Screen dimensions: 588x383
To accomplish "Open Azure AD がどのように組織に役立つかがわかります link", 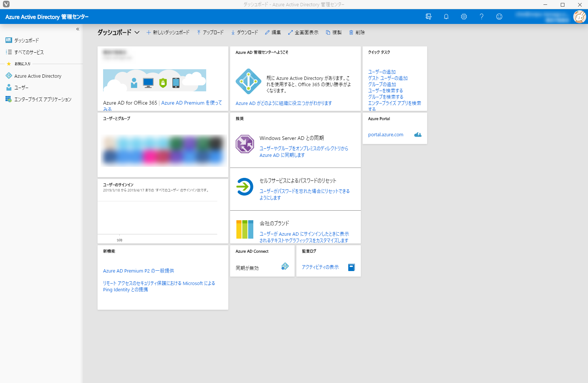I will tap(284, 103).
